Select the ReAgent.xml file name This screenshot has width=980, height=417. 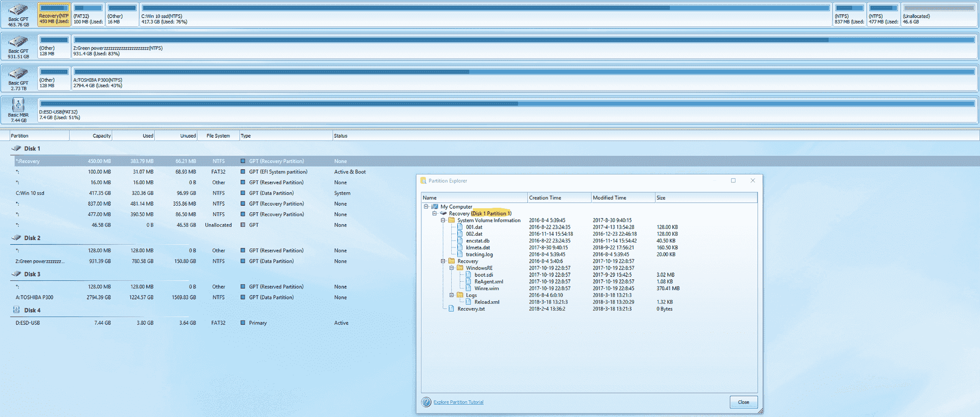(x=489, y=281)
